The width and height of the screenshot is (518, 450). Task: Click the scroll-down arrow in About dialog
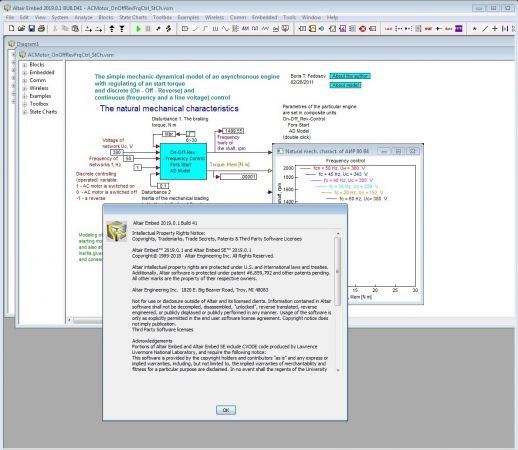[x=338, y=370]
